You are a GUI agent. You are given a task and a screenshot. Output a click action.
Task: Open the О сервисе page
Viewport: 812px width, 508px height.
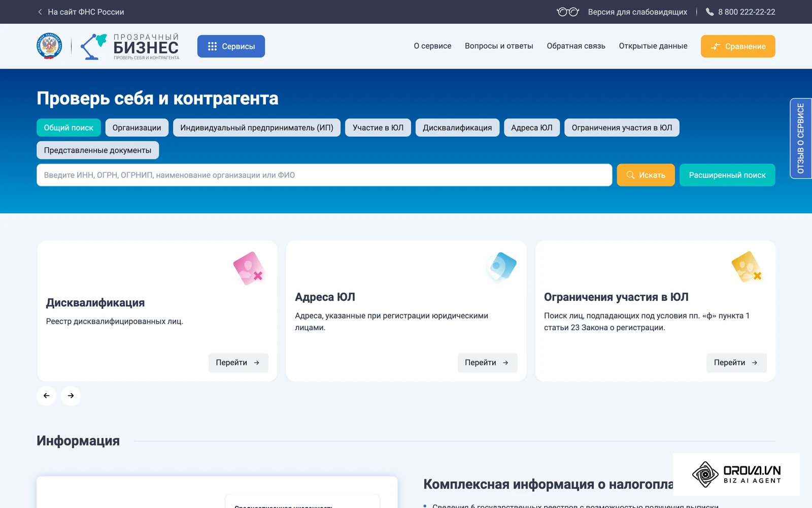(x=432, y=46)
